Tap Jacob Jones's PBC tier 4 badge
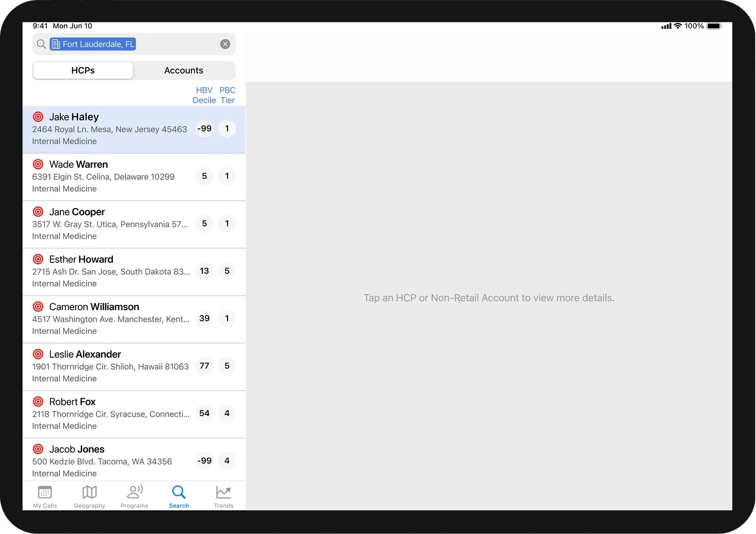This screenshot has width=756, height=534. click(227, 461)
